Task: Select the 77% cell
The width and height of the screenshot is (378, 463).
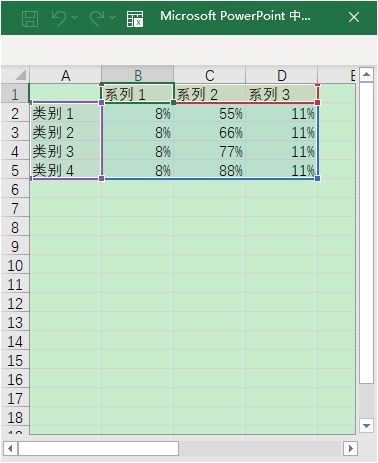Action: click(x=210, y=151)
